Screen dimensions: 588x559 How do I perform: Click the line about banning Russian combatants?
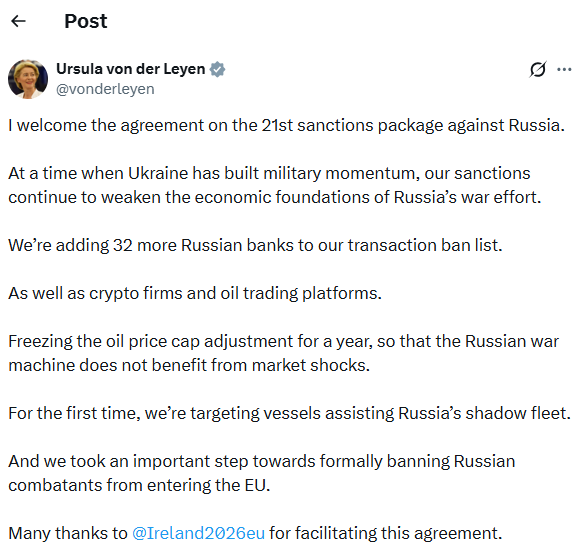coord(262,461)
